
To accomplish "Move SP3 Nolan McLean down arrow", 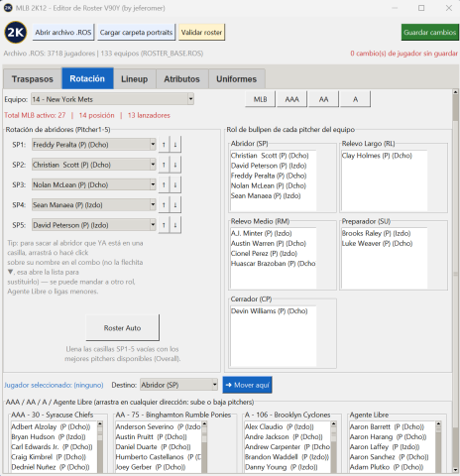I will (x=175, y=184).
